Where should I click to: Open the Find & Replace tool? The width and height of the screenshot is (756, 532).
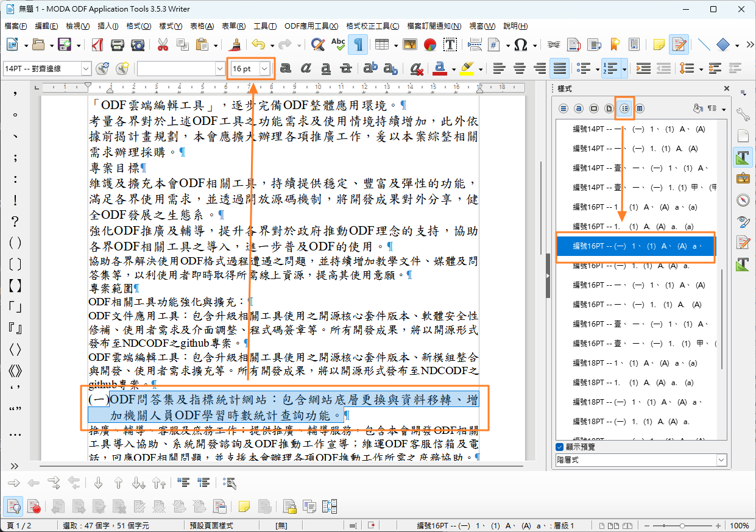coord(317,44)
